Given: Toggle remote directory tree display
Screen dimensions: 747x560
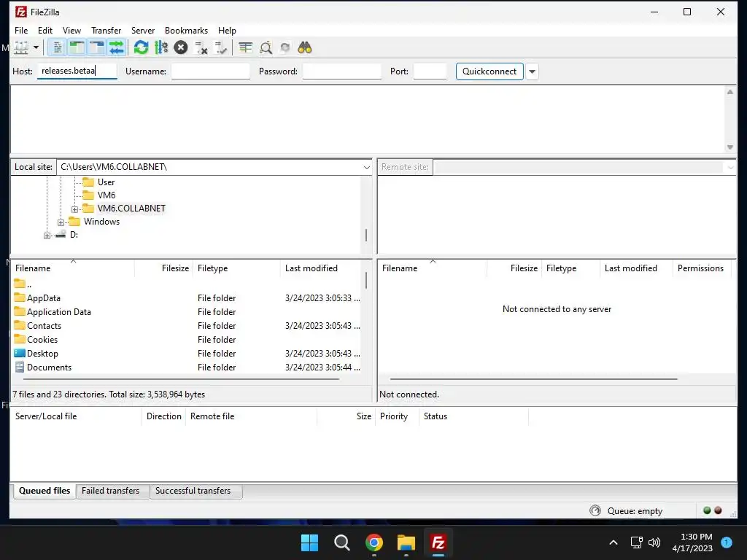Looking at the screenshot, I should coord(97,47).
